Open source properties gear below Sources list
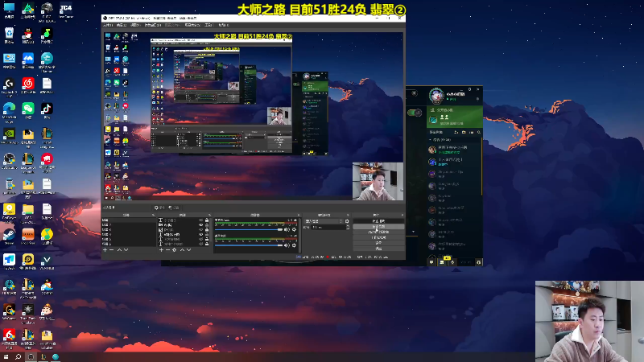 [x=174, y=250]
